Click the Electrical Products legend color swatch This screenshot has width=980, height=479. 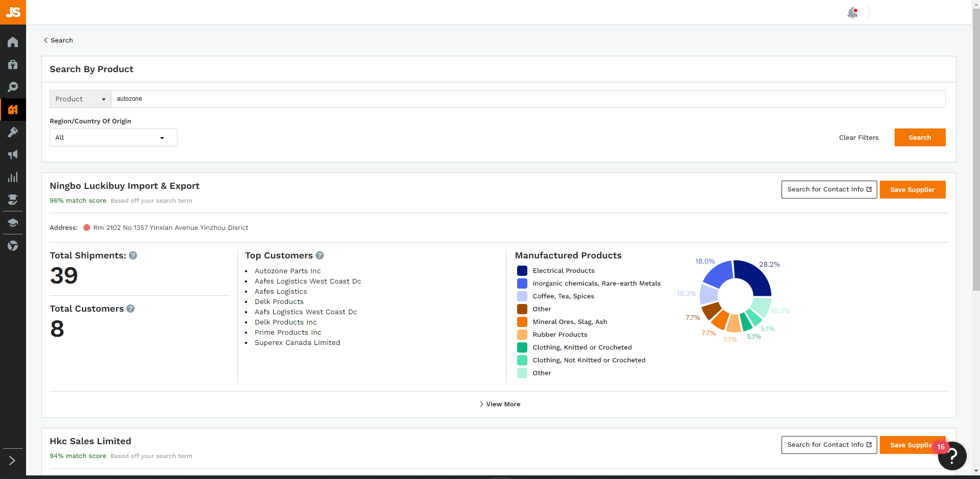[x=522, y=271]
